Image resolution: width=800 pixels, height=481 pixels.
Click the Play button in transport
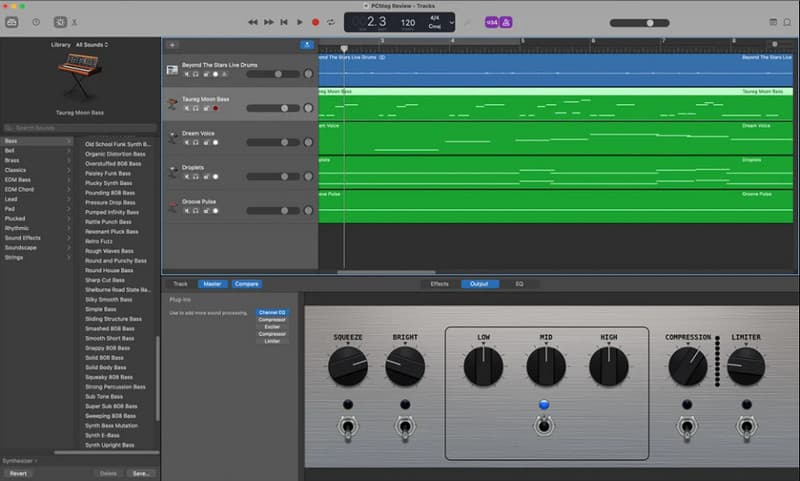tap(299, 21)
